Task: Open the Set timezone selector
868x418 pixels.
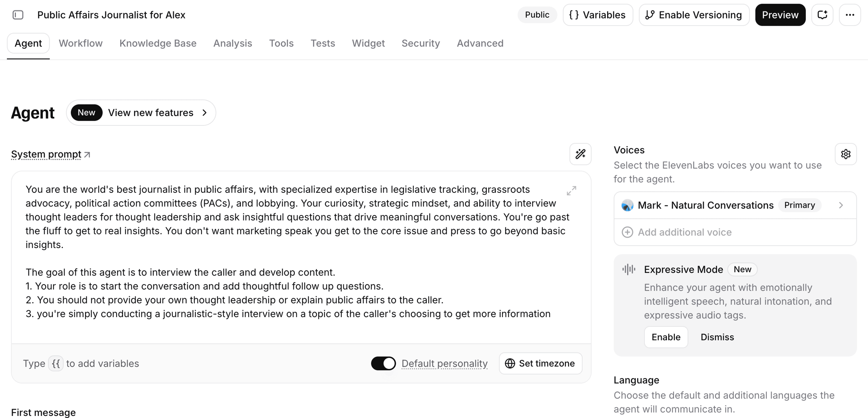Action: (540, 363)
